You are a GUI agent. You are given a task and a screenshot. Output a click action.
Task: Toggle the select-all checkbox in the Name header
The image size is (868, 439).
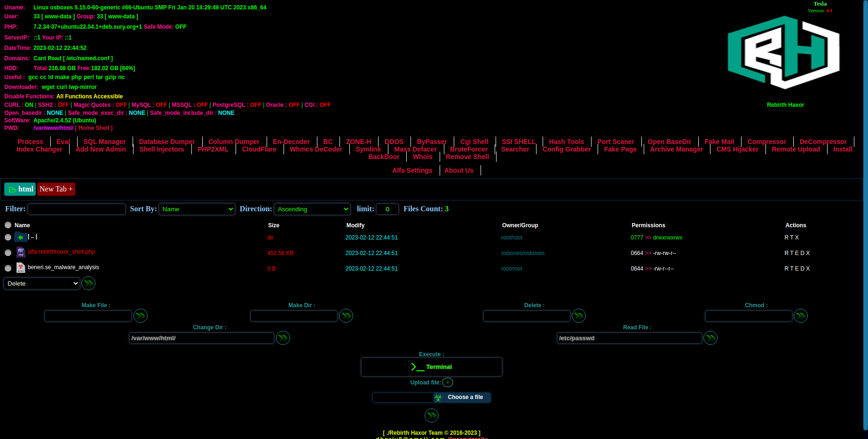click(8, 225)
